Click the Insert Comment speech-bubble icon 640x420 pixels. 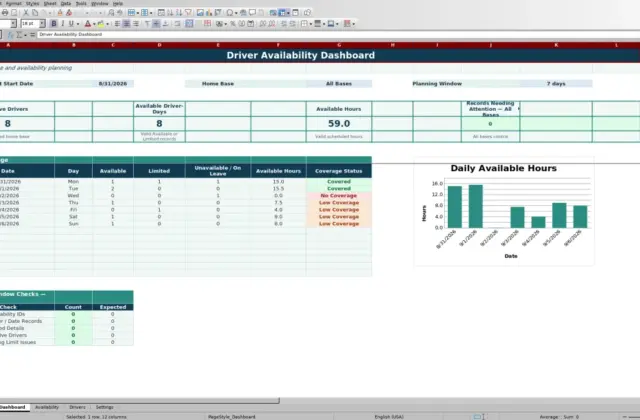click(252, 13)
